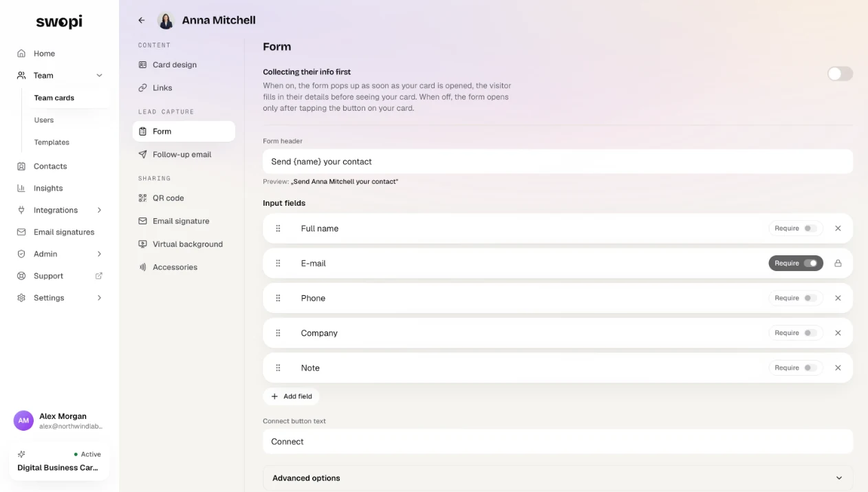Expand the Admin submenu chevron

click(99, 255)
